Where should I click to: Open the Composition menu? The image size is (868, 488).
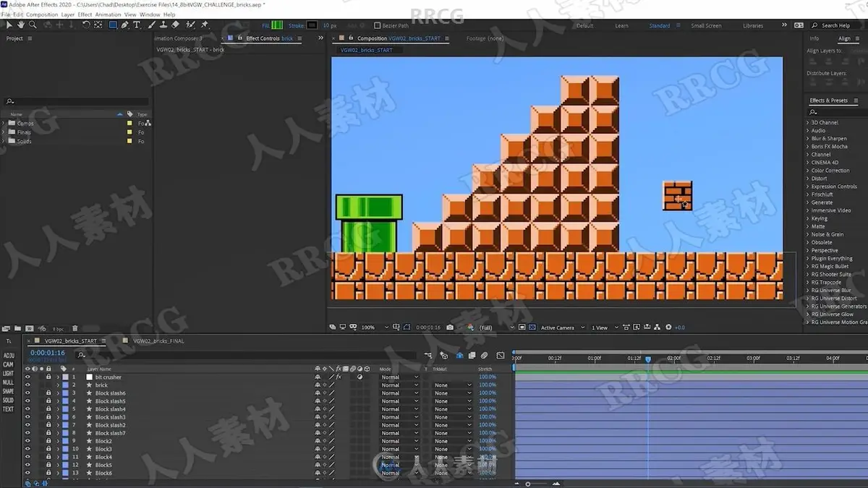click(42, 14)
